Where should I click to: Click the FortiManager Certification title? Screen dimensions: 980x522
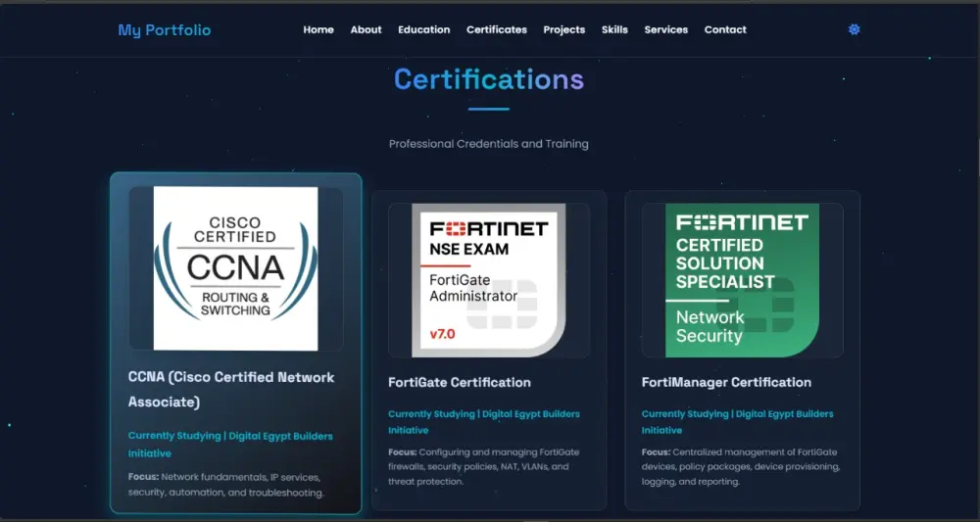pos(726,382)
